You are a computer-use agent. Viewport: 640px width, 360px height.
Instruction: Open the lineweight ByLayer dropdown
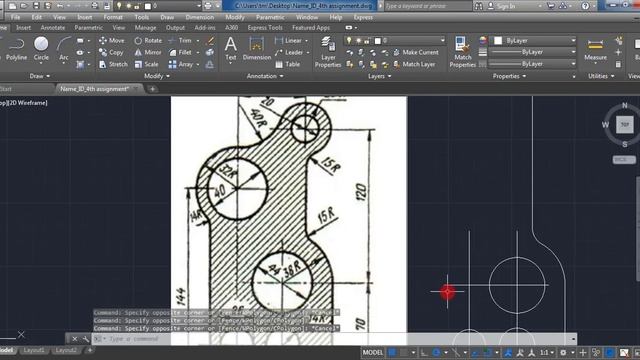click(x=573, y=52)
